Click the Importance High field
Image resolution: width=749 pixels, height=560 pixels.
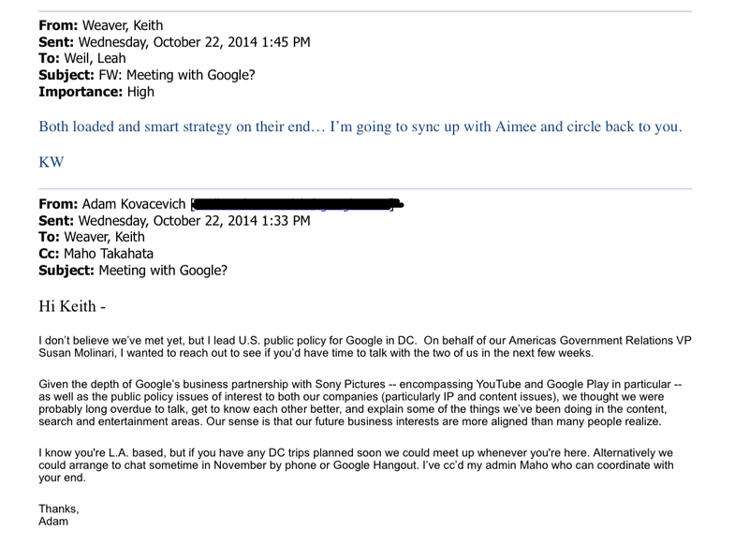96,92
